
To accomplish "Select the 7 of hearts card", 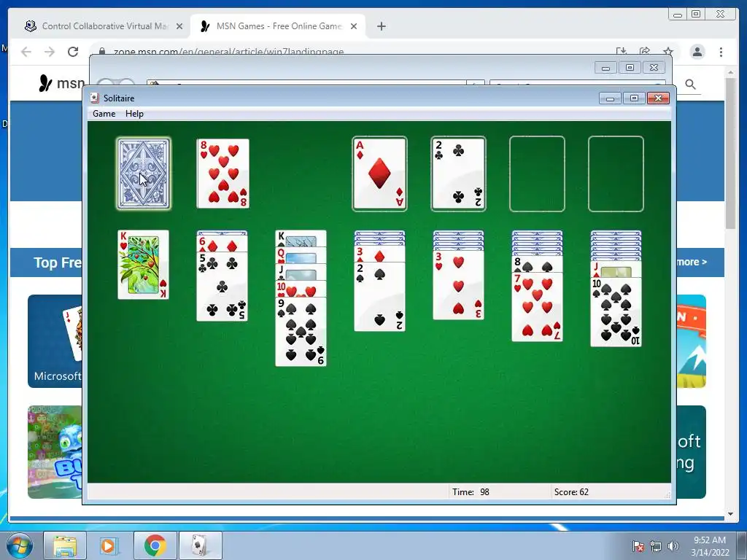I will tap(537, 307).
